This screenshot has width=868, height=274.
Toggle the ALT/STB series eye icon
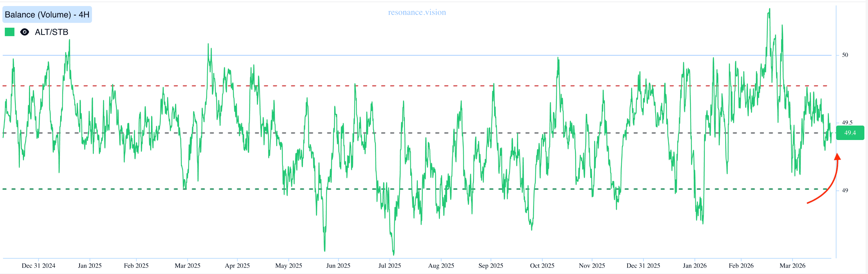click(25, 32)
